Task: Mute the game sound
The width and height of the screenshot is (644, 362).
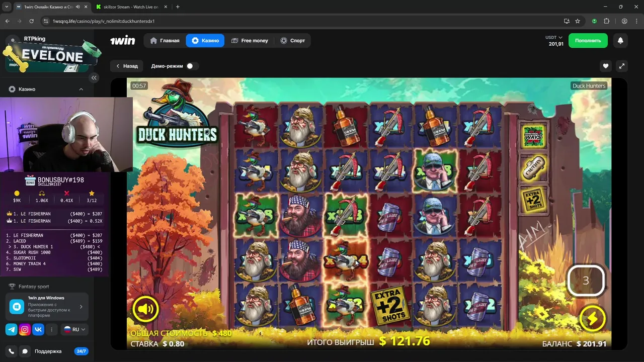Action: 145,309
